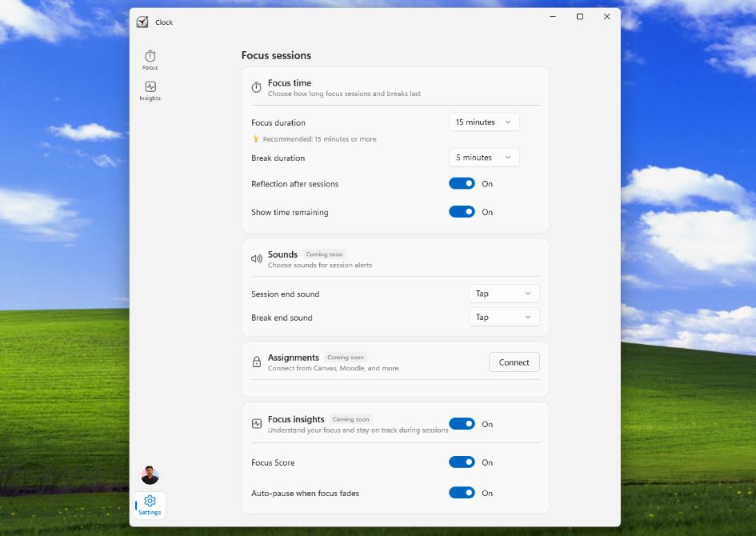Click the recommendation lightbulb icon
The width and height of the screenshot is (756, 536).
pos(256,139)
